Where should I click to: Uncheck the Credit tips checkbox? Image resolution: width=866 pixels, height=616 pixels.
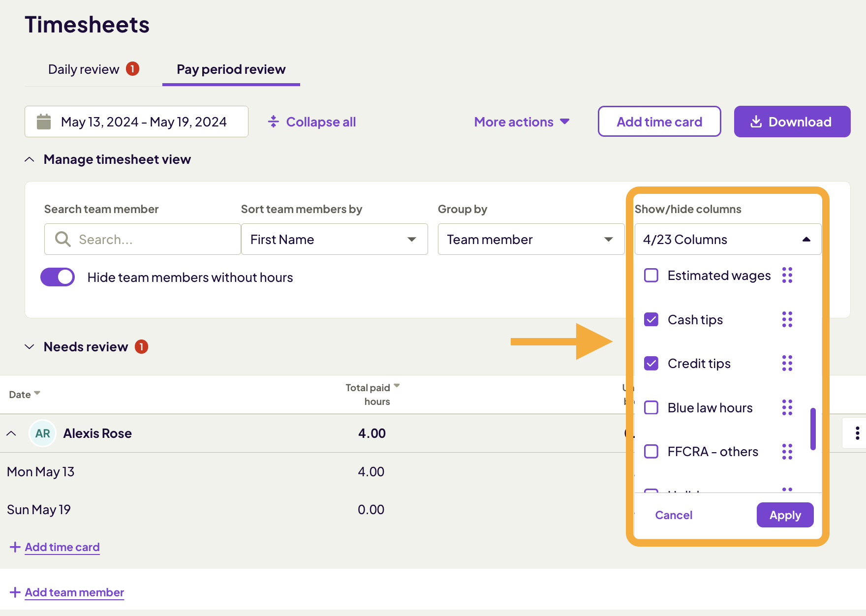click(651, 363)
